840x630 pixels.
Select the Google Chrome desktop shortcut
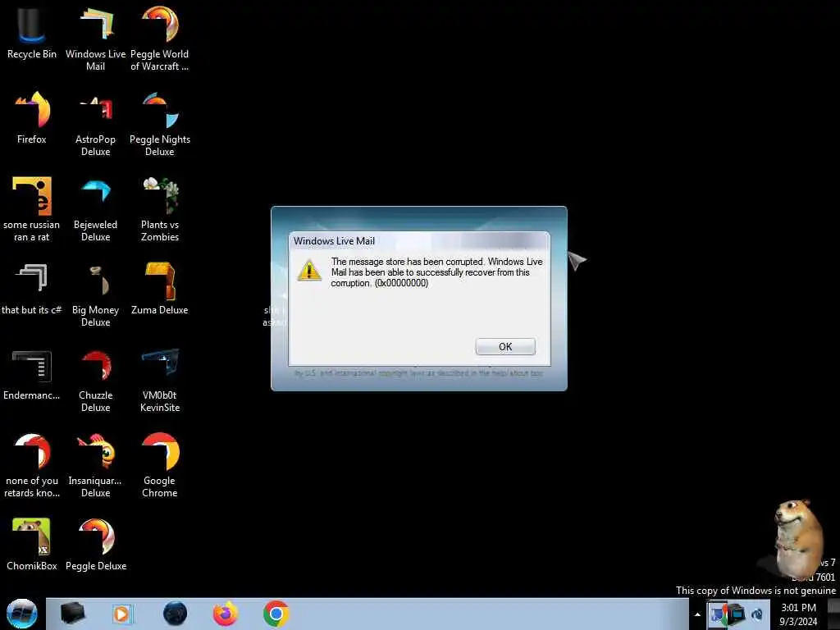pos(160,466)
